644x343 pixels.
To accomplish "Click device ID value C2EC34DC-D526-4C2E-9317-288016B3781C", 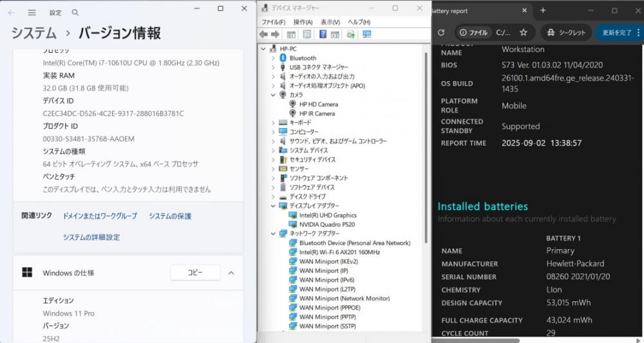I will coord(113,114).
